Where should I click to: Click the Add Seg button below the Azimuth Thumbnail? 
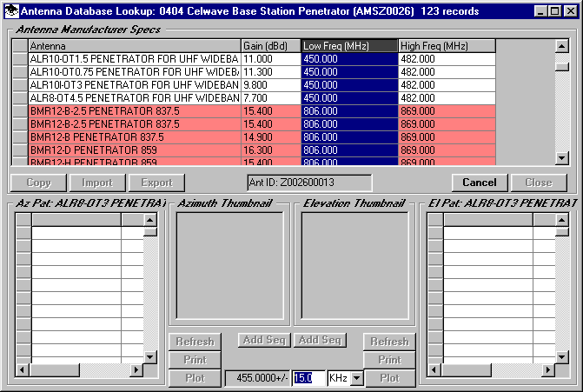[264, 340]
